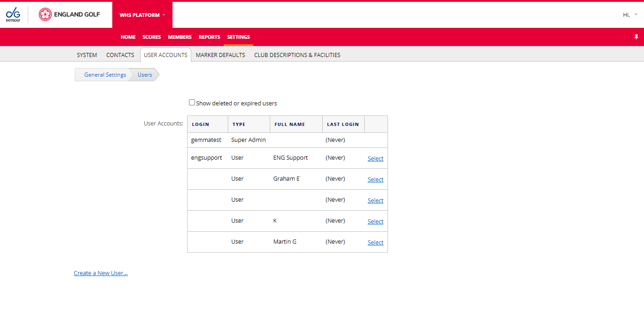The image size is (644, 318).
Task: Switch to the Marker Defaults tab
Action: [220, 55]
